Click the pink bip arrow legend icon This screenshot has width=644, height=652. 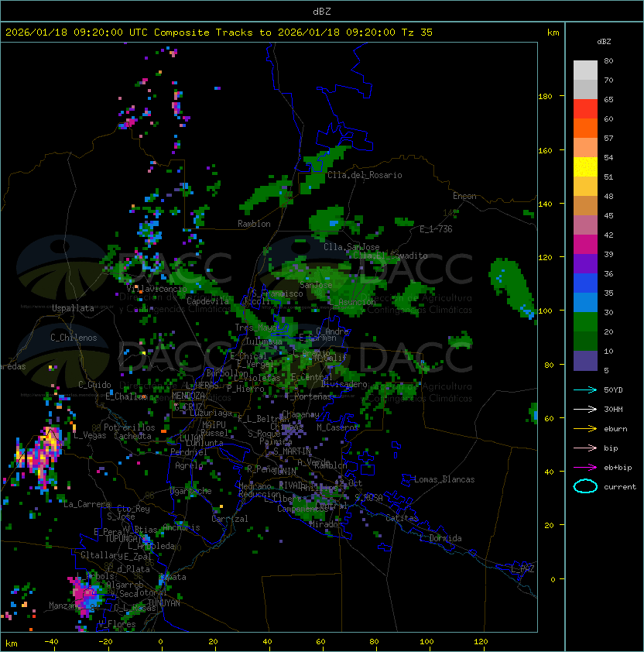pyautogui.click(x=585, y=448)
